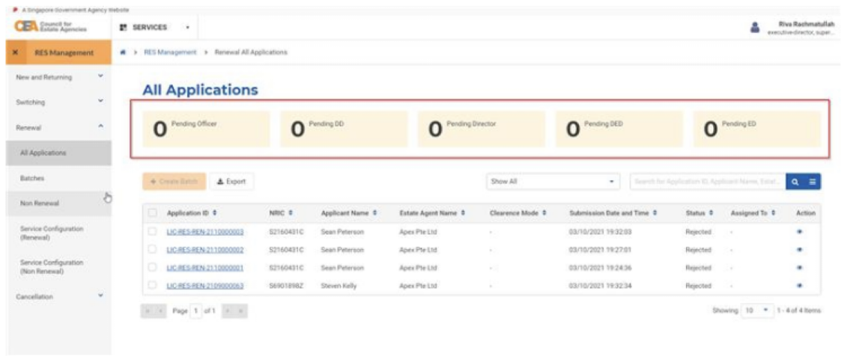Image resolution: width=868 pixels, height=356 pixels.
Task: Collapse the Renewal sidebar section
Action: click(100, 126)
